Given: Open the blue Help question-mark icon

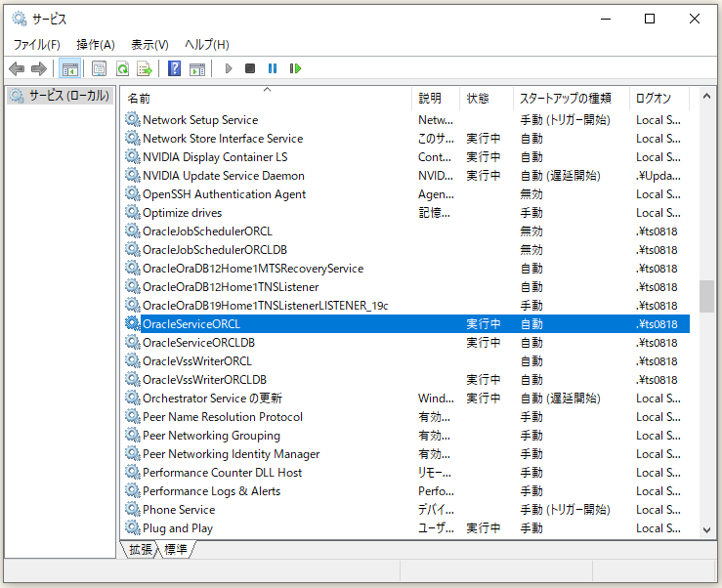Looking at the screenshot, I should [175, 69].
